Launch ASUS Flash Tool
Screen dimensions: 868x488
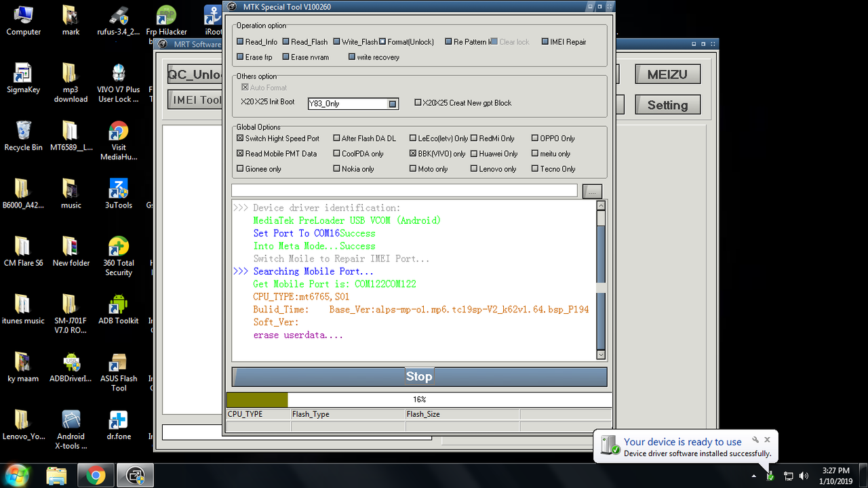coord(119,372)
